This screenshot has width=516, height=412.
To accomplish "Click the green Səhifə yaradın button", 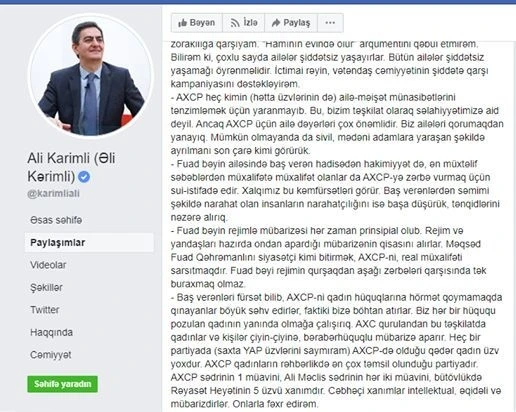I will 63,384.
